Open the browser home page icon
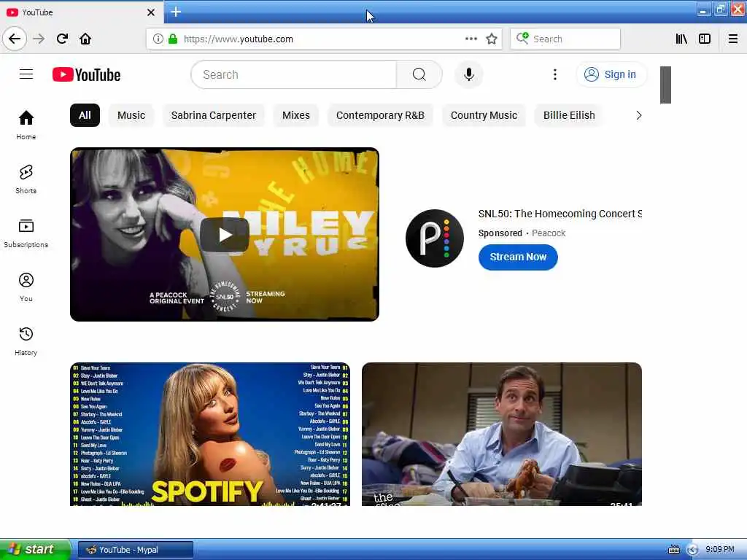 pos(85,39)
